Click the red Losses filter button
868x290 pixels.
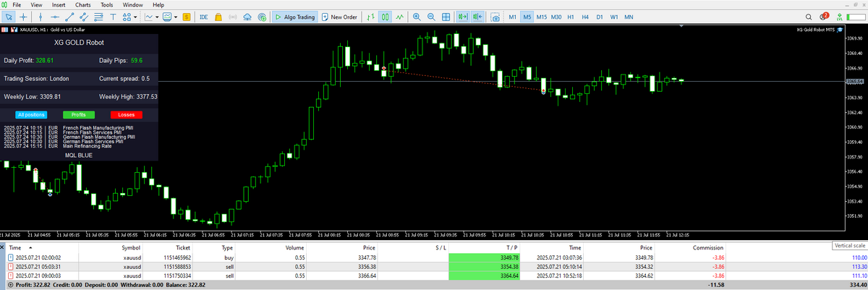[127, 114]
